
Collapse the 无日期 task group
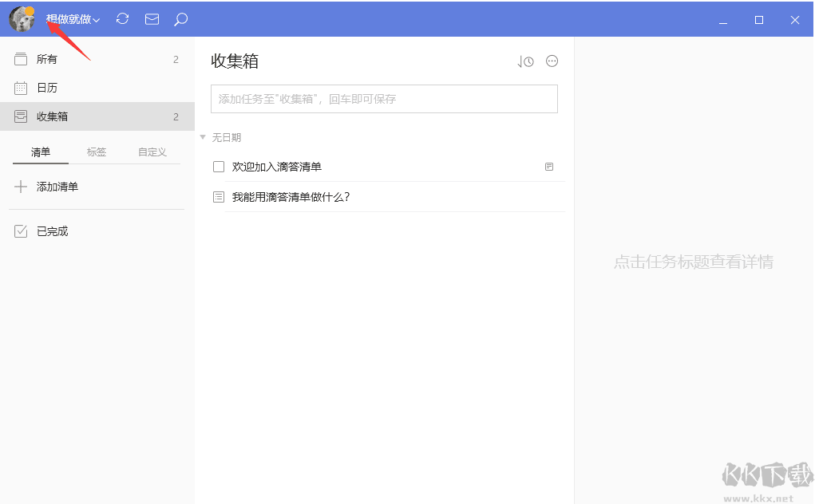click(203, 136)
